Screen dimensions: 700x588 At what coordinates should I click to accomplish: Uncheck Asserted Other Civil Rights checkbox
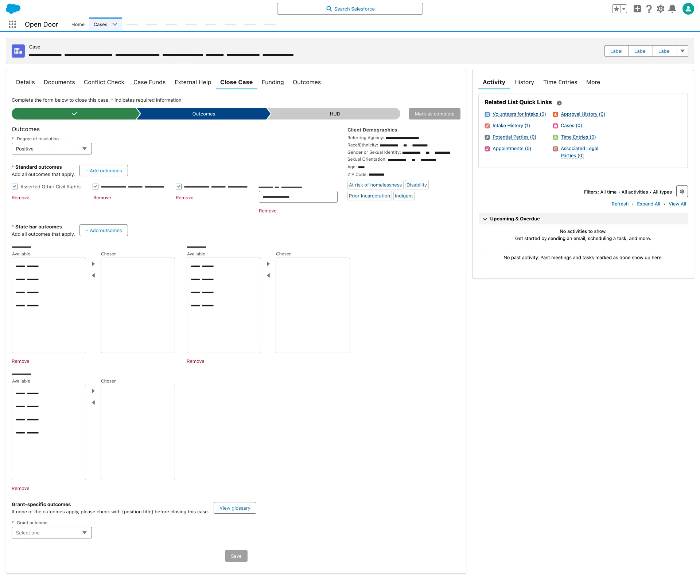click(x=15, y=187)
